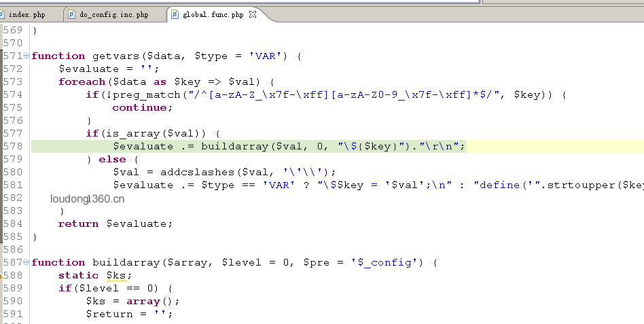Screen dimensions: 644x324
Task: Click $type = 'VAR' parameter on line 571
Action: 238,56
